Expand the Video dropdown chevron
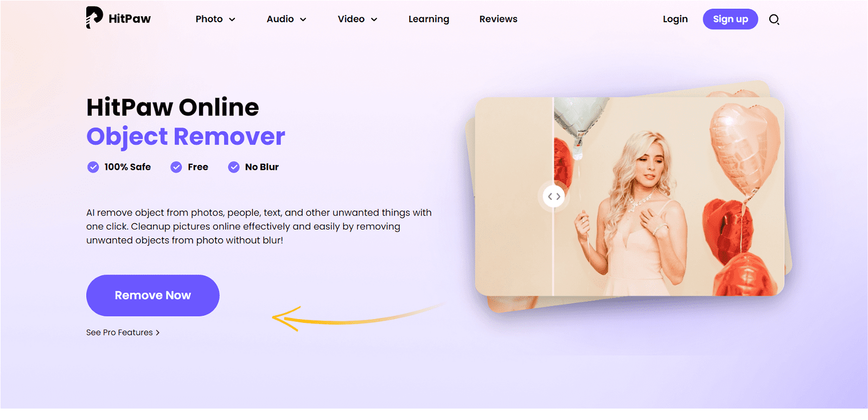 point(374,20)
